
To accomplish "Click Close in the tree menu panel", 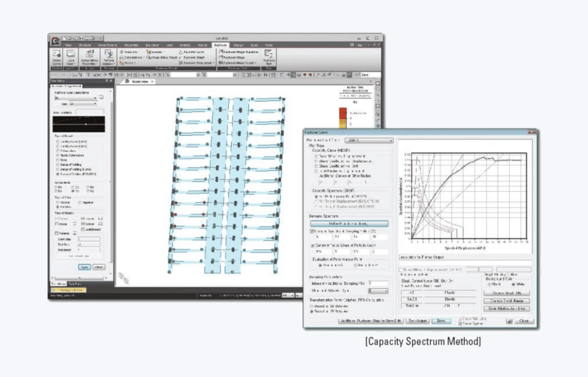I will (x=99, y=267).
